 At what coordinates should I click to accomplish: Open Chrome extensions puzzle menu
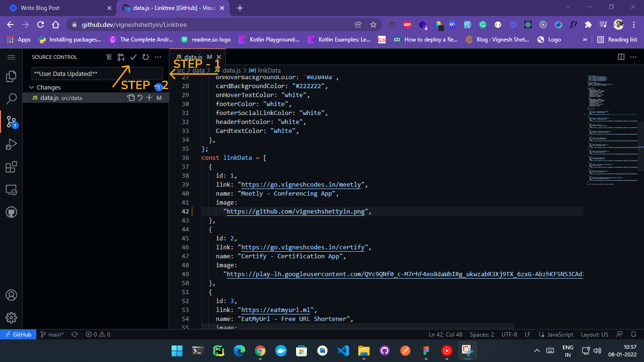click(x=588, y=25)
